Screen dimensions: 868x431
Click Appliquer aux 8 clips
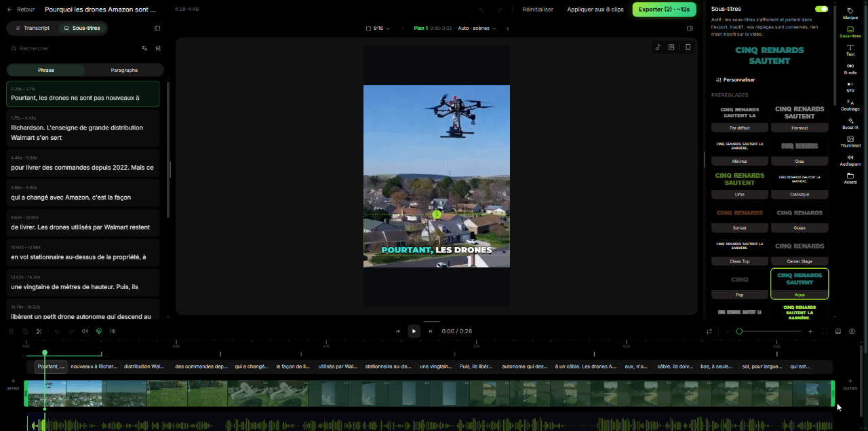click(595, 10)
